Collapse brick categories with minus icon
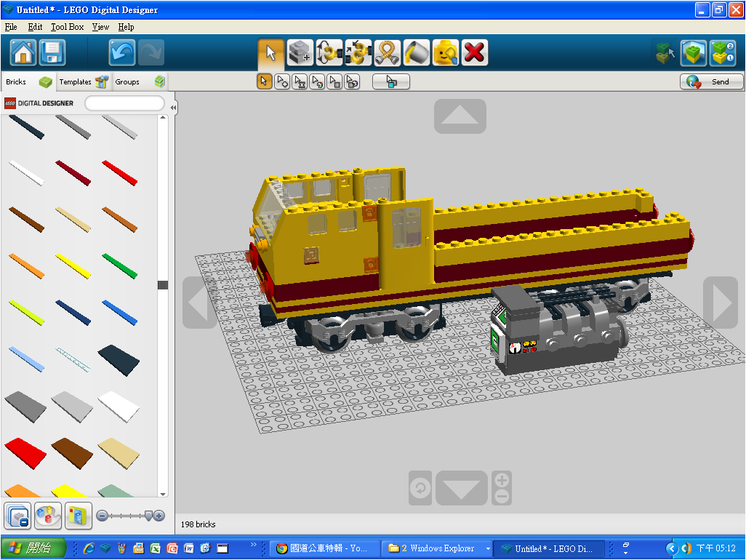 [17, 515]
